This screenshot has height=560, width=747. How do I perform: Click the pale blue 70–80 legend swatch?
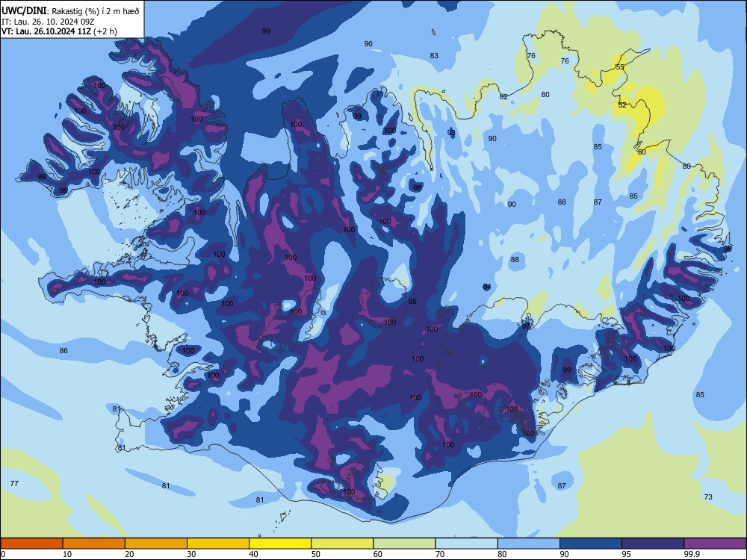point(467,544)
